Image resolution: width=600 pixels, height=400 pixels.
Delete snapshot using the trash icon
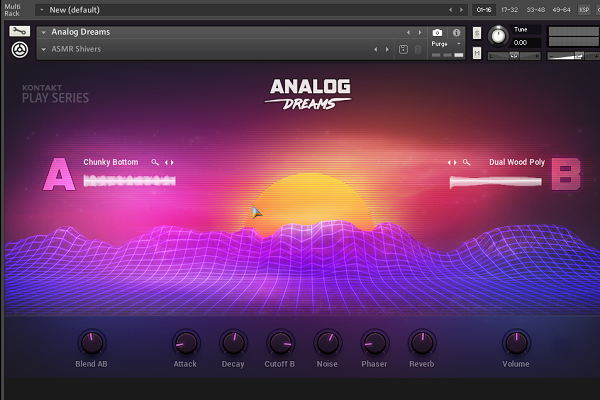418,49
